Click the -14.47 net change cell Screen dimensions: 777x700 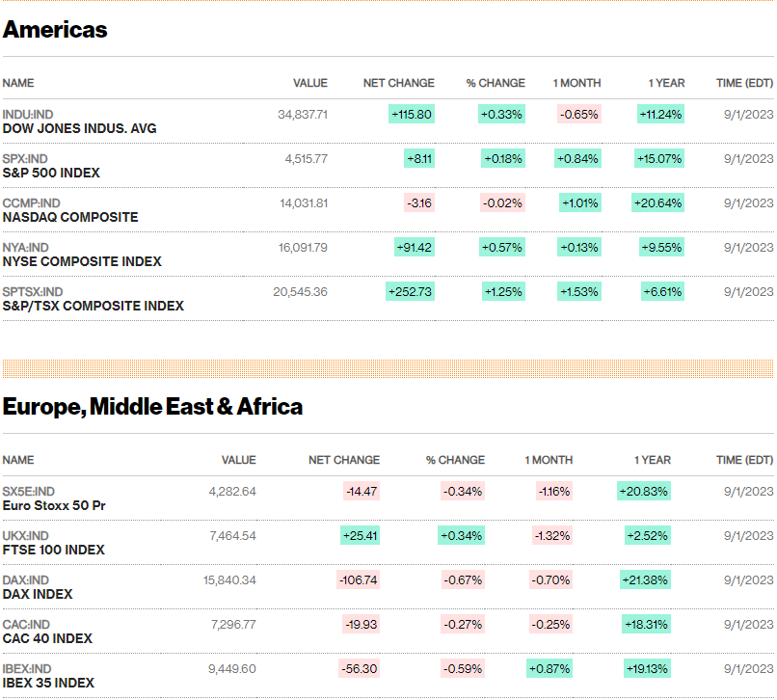pyautogui.click(x=362, y=492)
